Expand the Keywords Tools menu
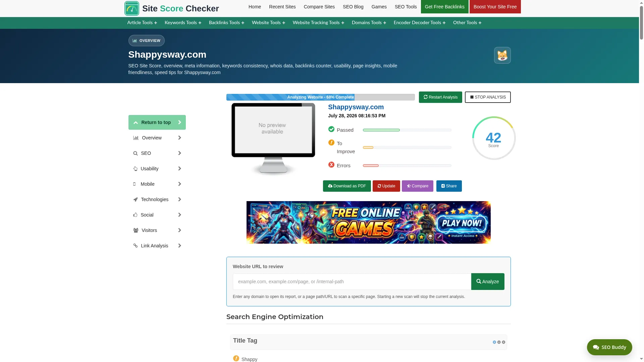The height and width of the screenshot is (362, 644). point(183,22)
